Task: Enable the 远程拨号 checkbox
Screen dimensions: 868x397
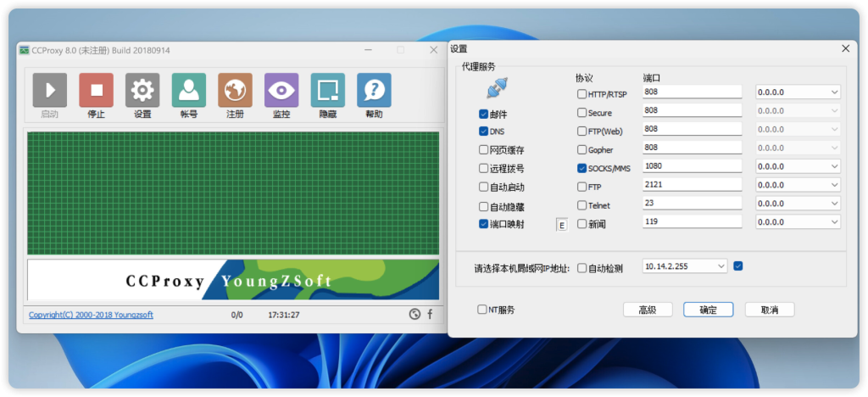Action: [483, 169]
